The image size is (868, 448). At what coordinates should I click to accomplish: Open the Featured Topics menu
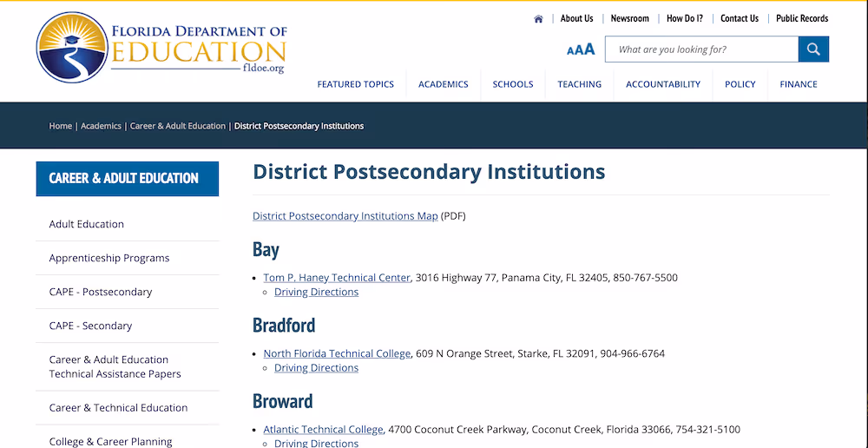coord(355,84)
